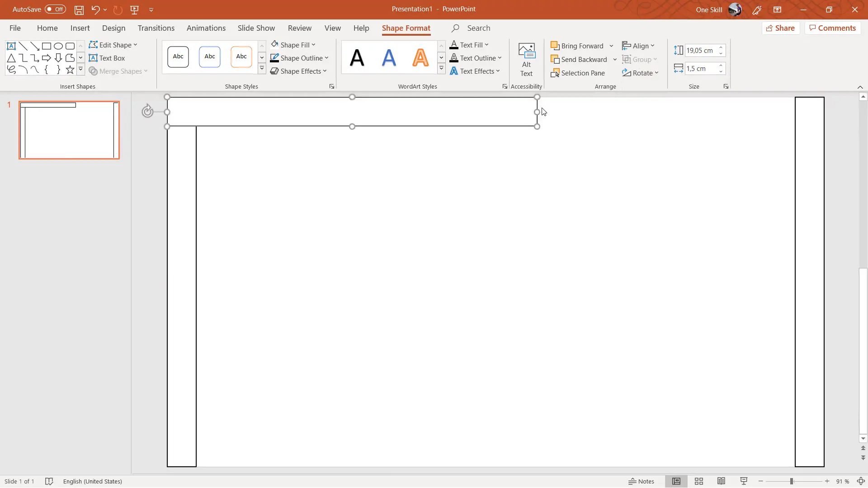Select the Isosceles Triangle shape
This screenshot has width=868, height=488.
pos(11,58)
